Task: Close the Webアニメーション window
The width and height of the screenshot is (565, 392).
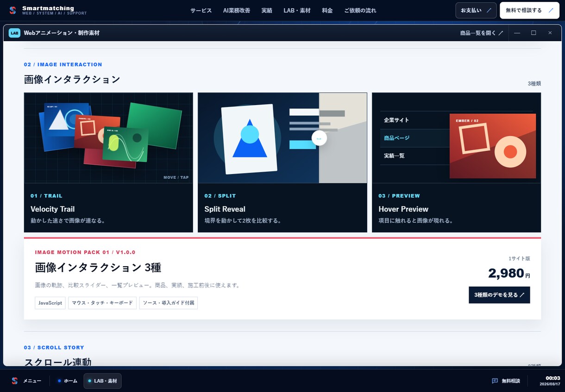Action: pyautogui.click(x=550, y=33)
